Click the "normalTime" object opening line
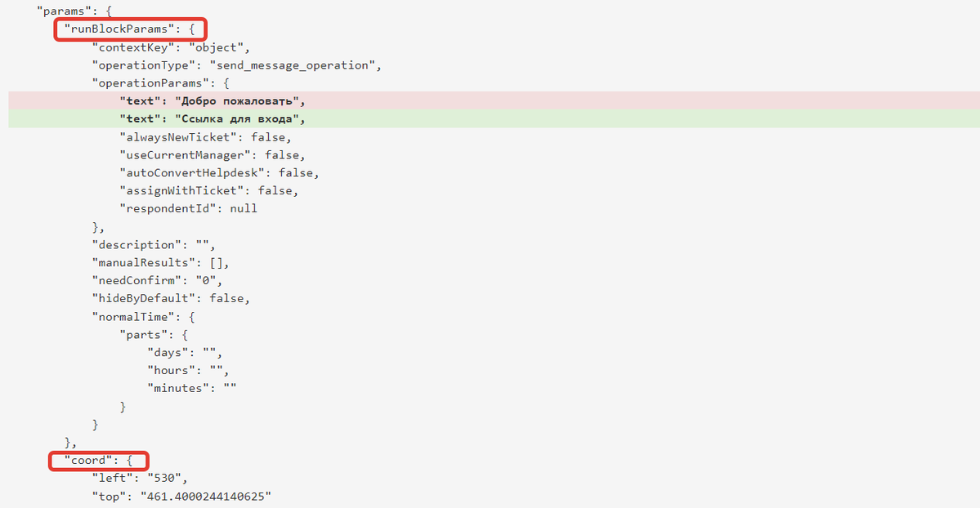Screen dimensions: 980x508 click(143, 317)
